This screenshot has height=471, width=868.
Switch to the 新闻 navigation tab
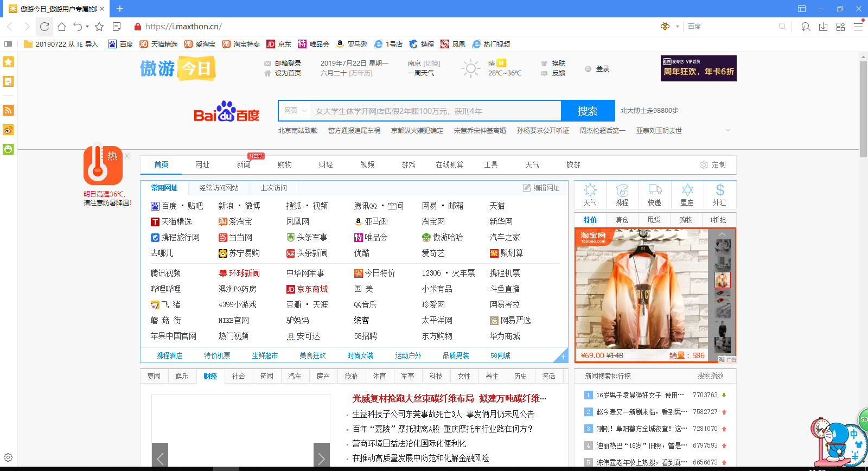pos(244,164)
